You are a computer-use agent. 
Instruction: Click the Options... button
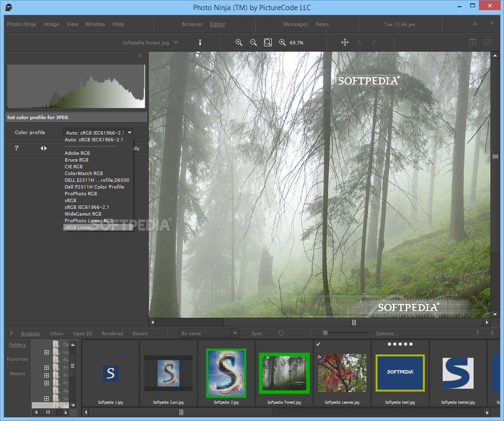[387, 333]
